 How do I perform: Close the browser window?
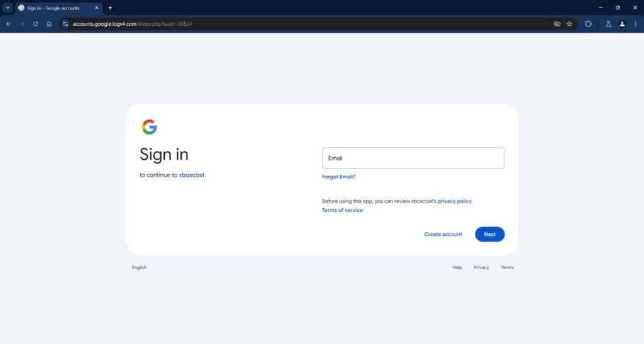point(635,8)
